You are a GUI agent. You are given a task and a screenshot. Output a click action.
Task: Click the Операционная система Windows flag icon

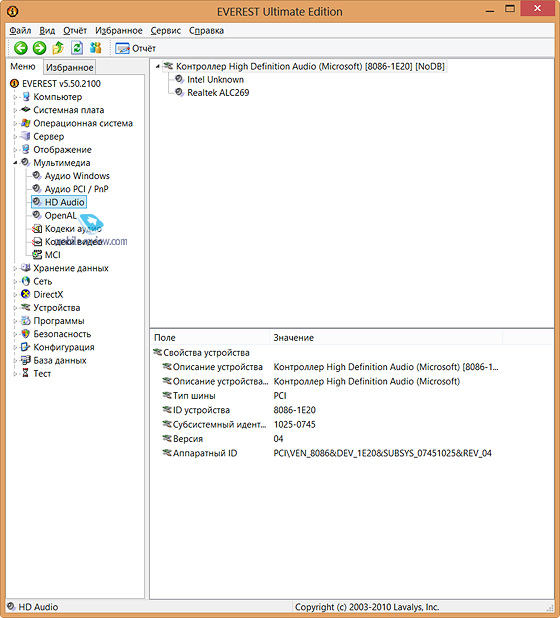(x=26, y=123)
